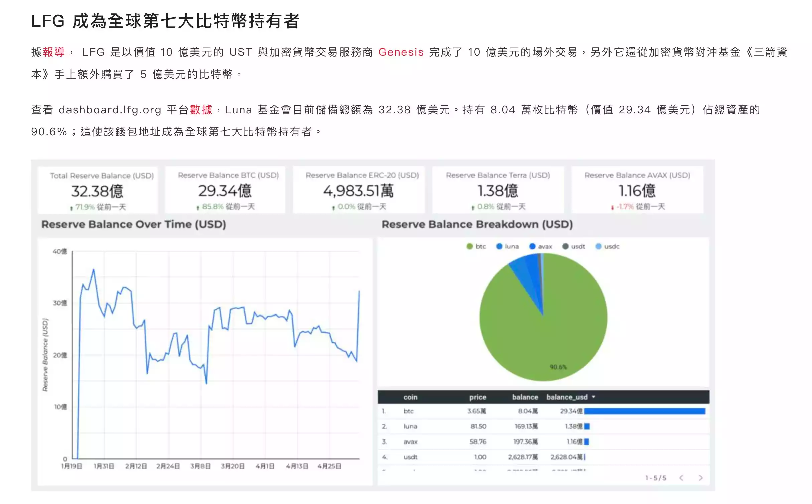Toggle the usdt legend item
812x504 pixels.
tap(574, 246)
